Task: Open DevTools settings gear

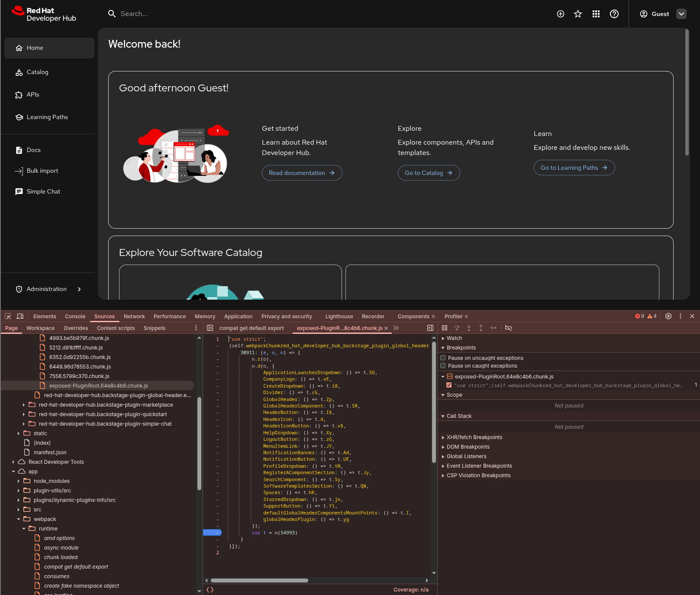Action: pyautogui.click(x=668, y=316)
